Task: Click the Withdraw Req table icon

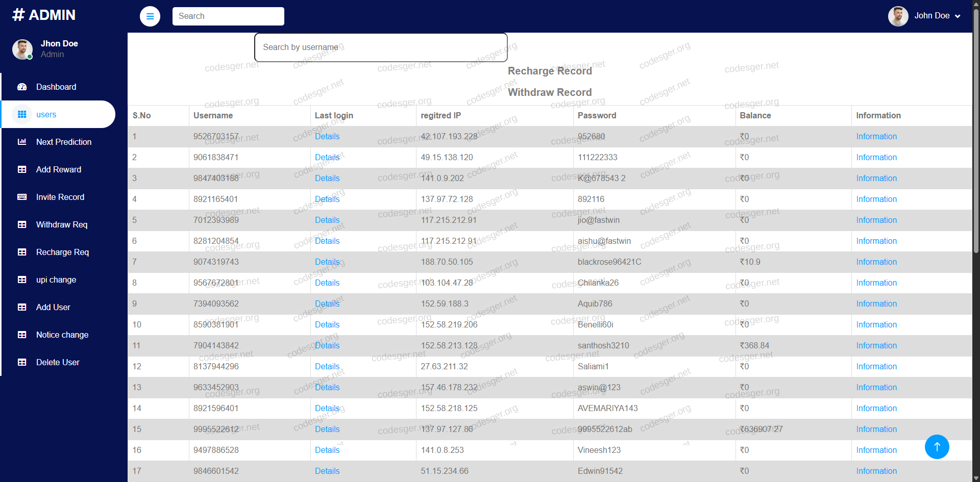Action: click(x=22, y=224)
